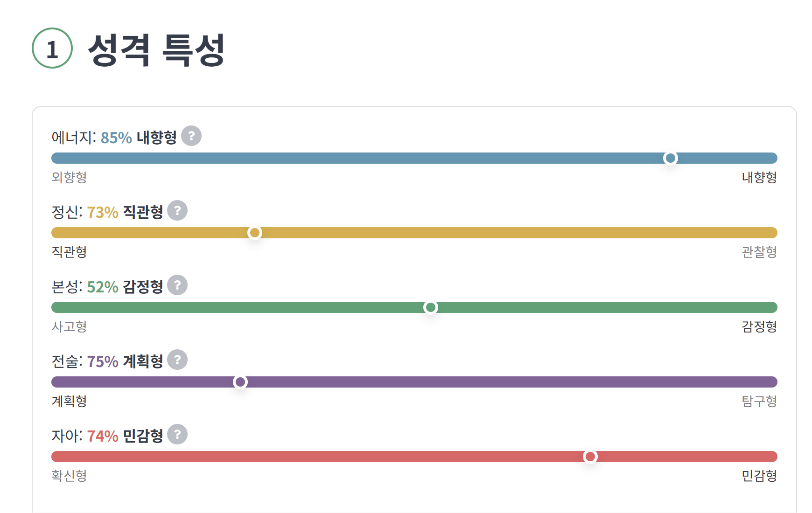Open the question mark beside 전술 계획형
Viewport: 812px width, 513px height.
pos(177,360)
